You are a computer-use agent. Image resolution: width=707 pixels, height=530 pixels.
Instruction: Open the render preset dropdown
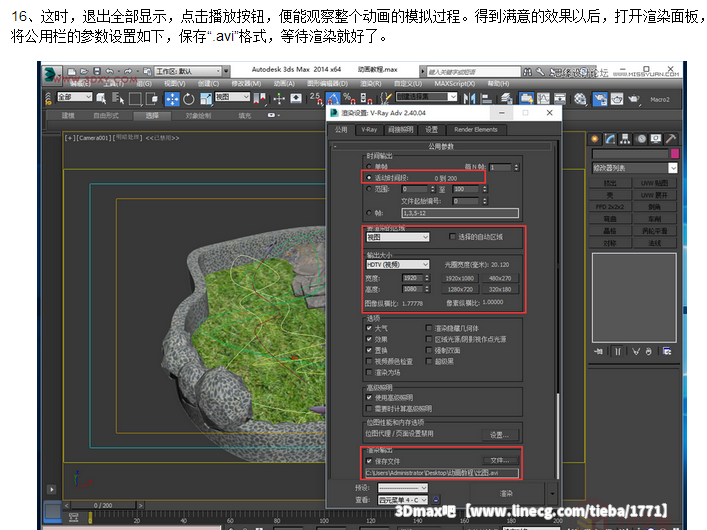click(402, 488)
